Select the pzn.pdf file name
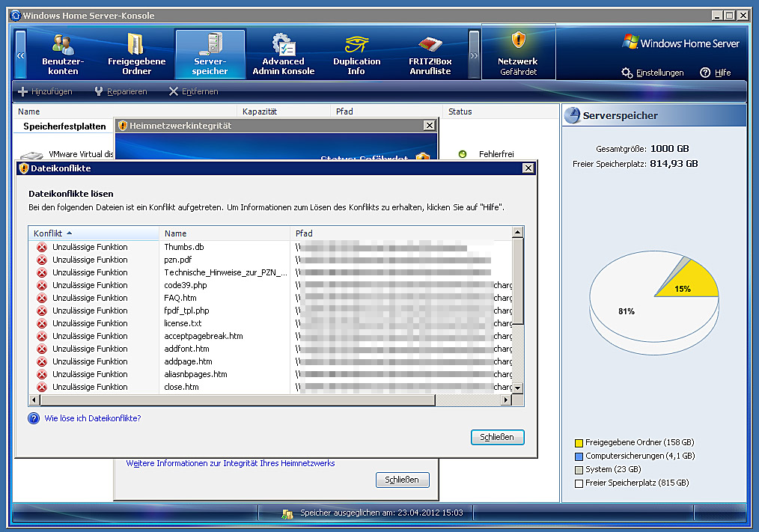The image size is (759, 532). pyautogui.click(x=177, y=260)
